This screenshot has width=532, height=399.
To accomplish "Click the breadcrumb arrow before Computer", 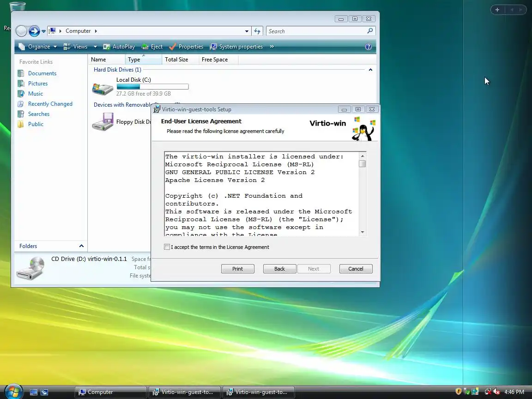I will pos(60,31).
